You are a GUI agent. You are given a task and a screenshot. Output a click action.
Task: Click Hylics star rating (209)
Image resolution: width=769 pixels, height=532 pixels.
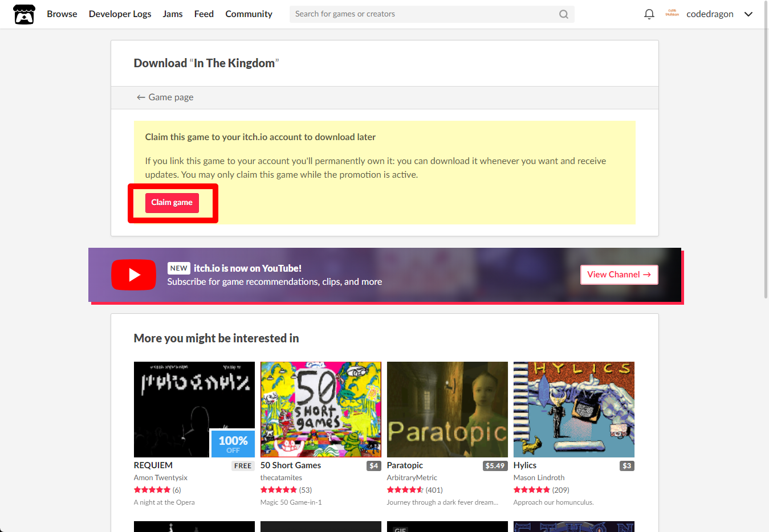(542, 490)
